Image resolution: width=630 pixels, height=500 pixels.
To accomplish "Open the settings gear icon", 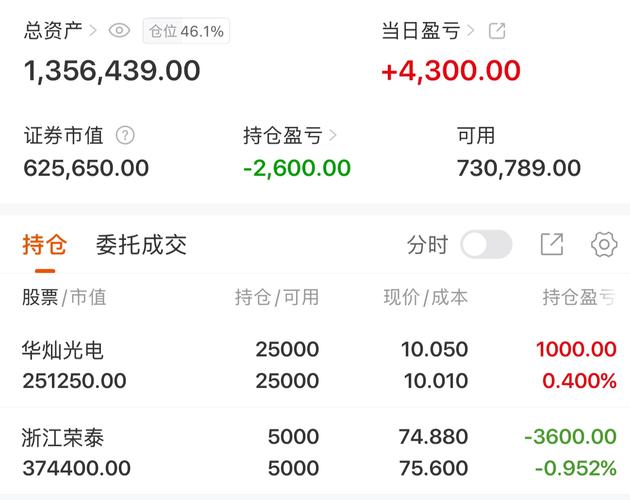I will 604,244.
